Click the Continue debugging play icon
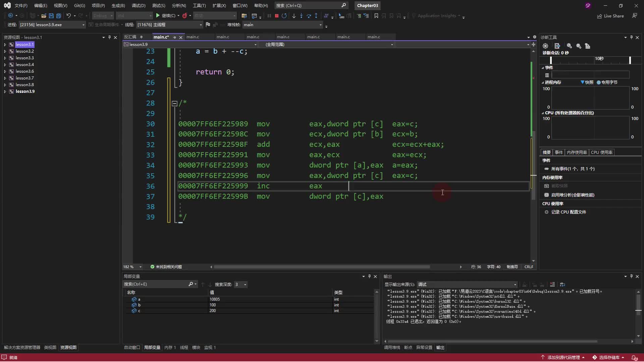The width and height of the screenshot is (644, 362). point(158,16)
